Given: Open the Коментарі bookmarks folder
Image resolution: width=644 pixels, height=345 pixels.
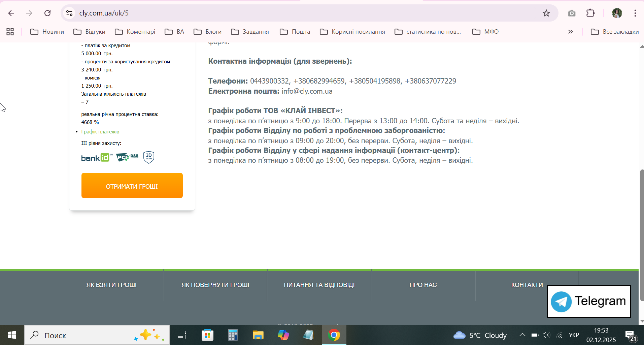Looking at the screenshot, I should (x=135, y=32).
